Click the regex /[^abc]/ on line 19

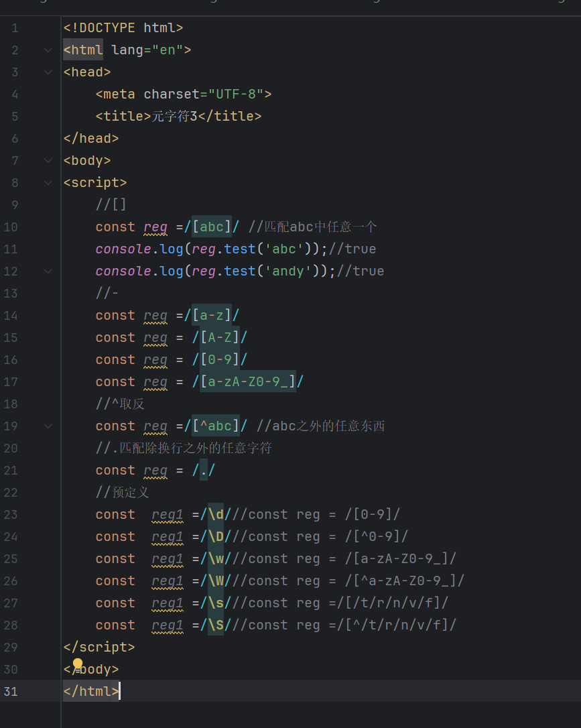pyautogui.click(x=216, y=426)
